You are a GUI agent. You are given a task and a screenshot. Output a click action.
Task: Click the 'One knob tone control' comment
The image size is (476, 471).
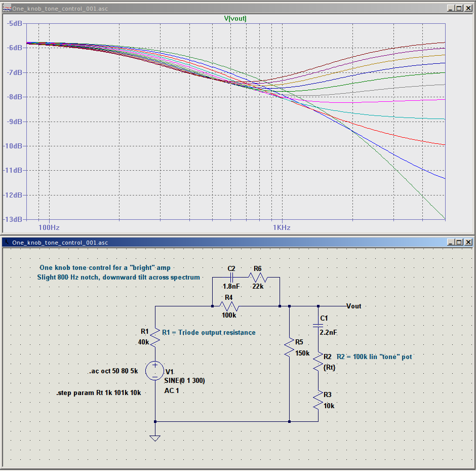[105, 268]
